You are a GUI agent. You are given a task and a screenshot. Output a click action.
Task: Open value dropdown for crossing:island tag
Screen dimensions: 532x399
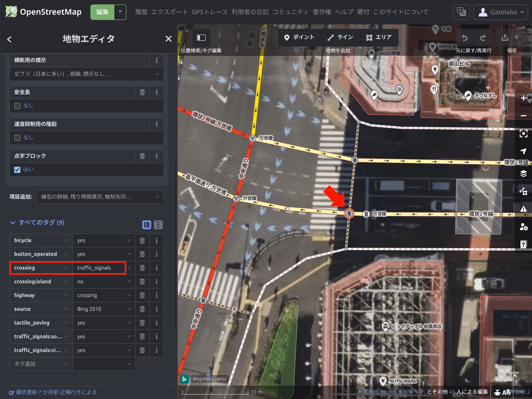click(129, 282)
